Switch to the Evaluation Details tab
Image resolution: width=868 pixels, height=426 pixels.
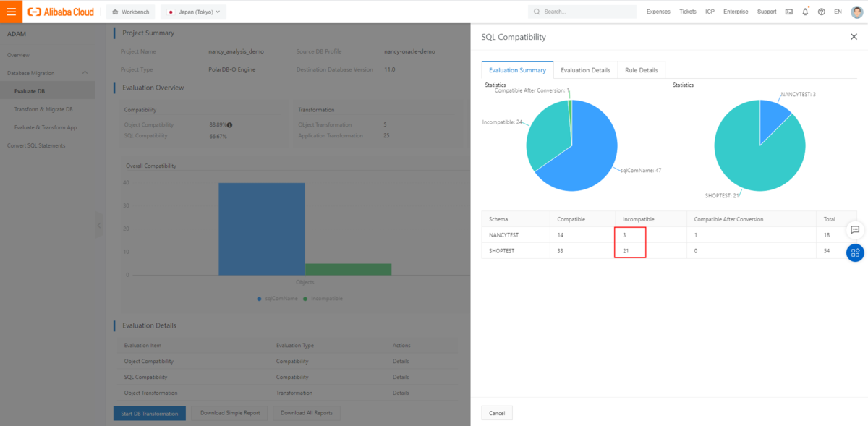[x=585, y=70]
